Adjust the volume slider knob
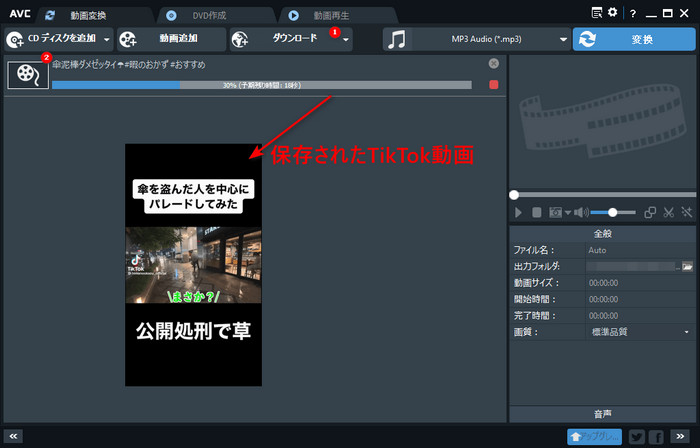This screenshot has width=700, height=448. 612,212
